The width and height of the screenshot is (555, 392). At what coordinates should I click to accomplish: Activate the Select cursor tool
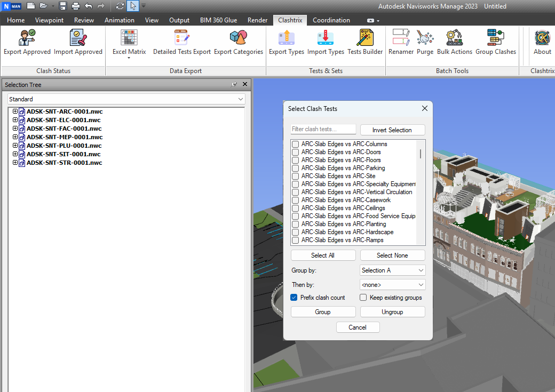point(133,6)
